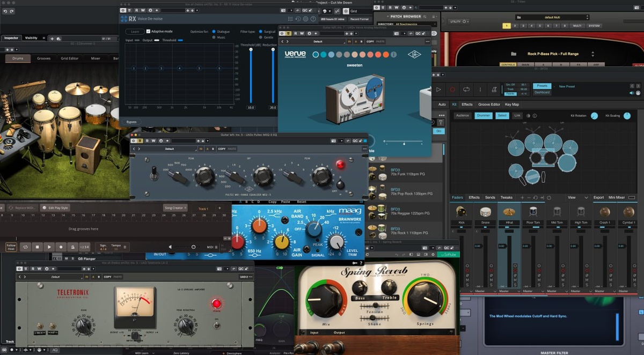Screen dimensions: 644x355
Task: Switch to the Grooves tab
Action: coord(44,58)
